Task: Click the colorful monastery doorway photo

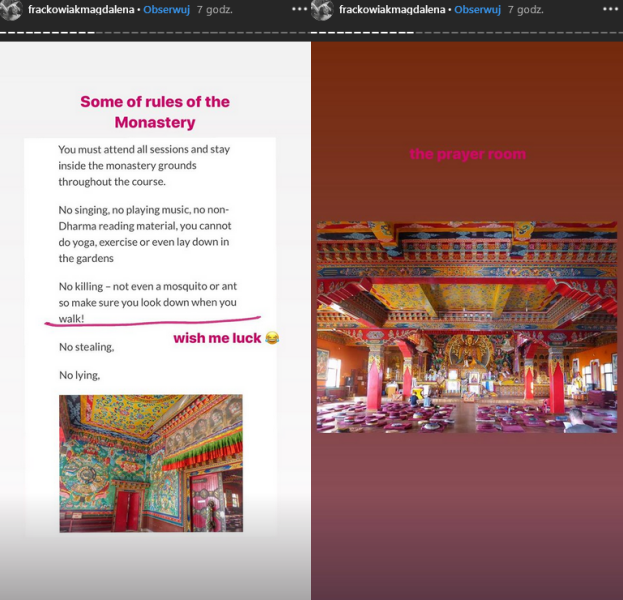Action: coord(151,463)
